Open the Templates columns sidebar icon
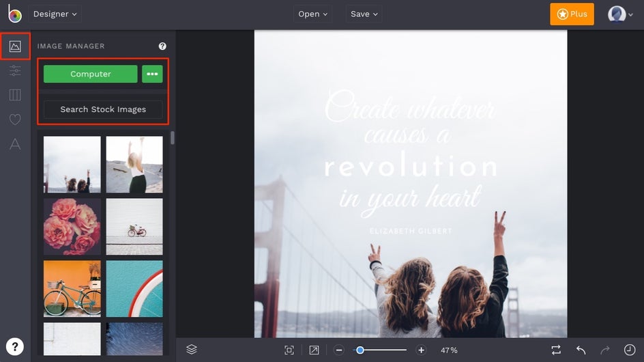 pyautogui.click(x=15, y=95)
